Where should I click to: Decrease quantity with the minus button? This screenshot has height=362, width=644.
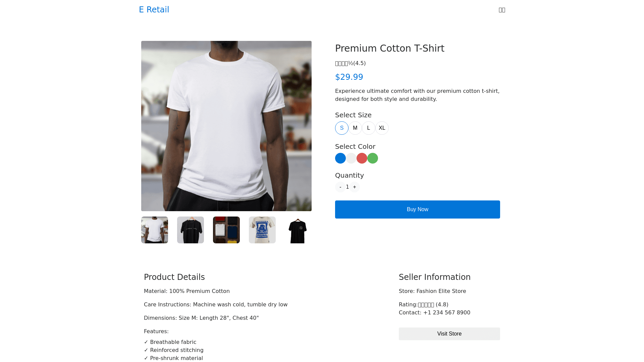click(x=340, y=187)
